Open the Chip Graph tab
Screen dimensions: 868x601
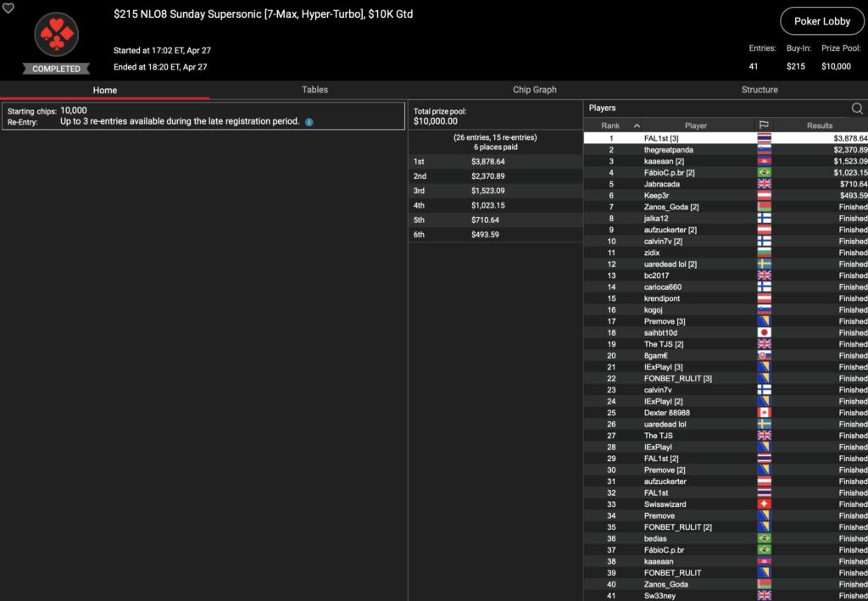[x=534, y=90]
